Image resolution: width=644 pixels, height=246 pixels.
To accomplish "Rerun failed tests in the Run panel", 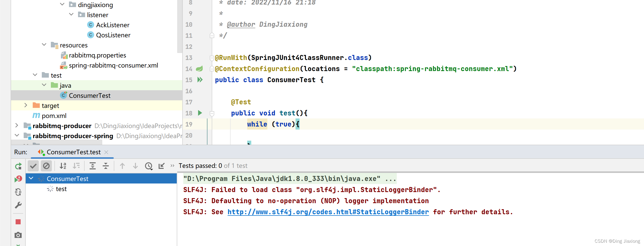I will tap(18, 179).
